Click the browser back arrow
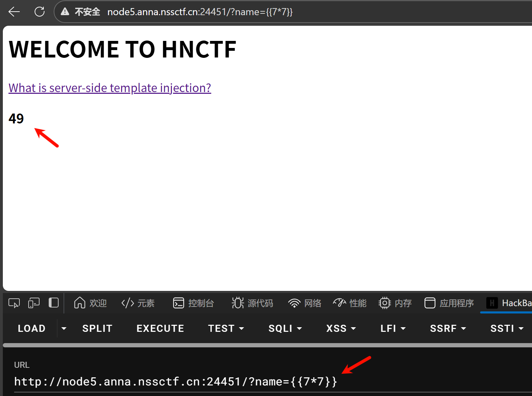The width and height of the screenshot is (532, 396). pos(14,12)
